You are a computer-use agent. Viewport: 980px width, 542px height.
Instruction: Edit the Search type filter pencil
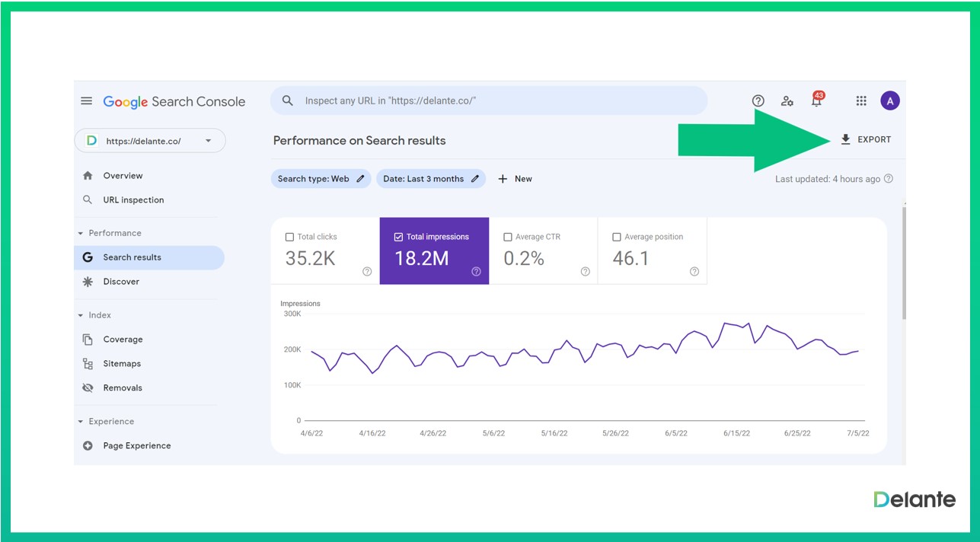pyautogui.click(x=361, y=179)
